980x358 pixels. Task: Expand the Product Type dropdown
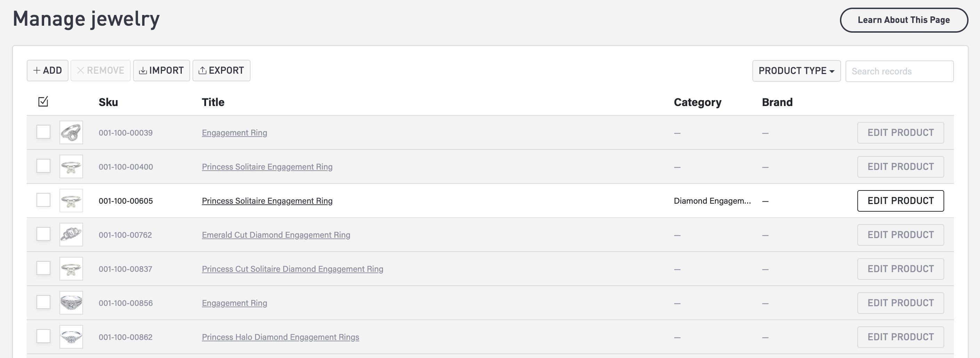click(x=796, y=71)
